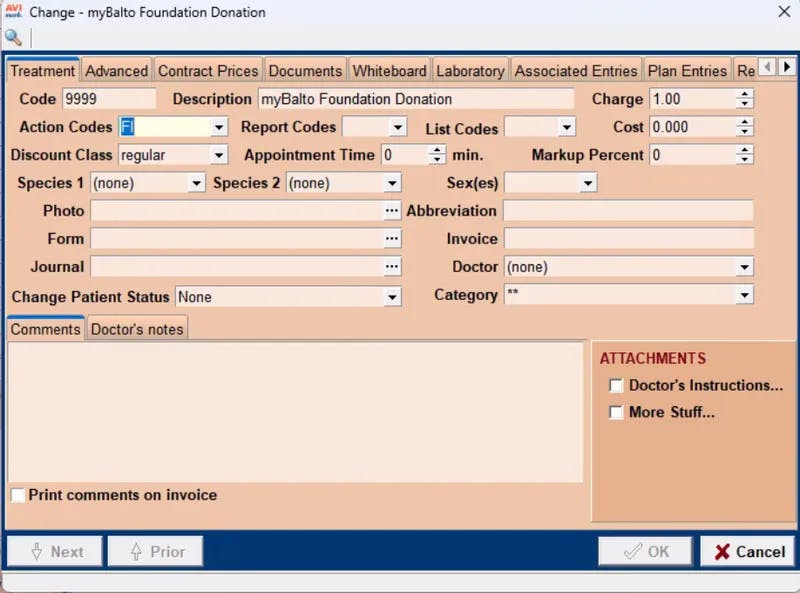Image resolution: width=800 pixels, height=593 pixels.
Task: Open the Contract Prices tab
Action: pyautogui.click(x=208, y=70)
